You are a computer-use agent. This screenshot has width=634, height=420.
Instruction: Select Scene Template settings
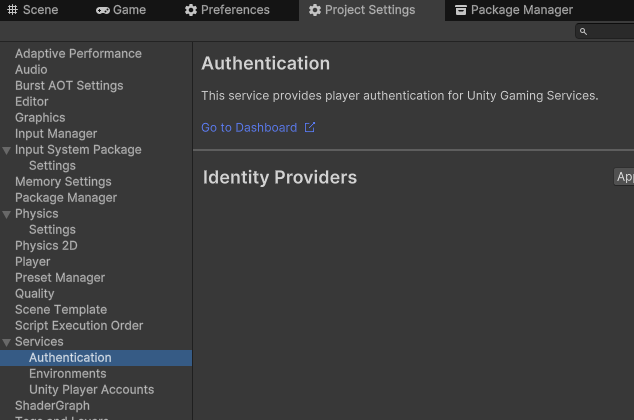(x=61, y=310)
